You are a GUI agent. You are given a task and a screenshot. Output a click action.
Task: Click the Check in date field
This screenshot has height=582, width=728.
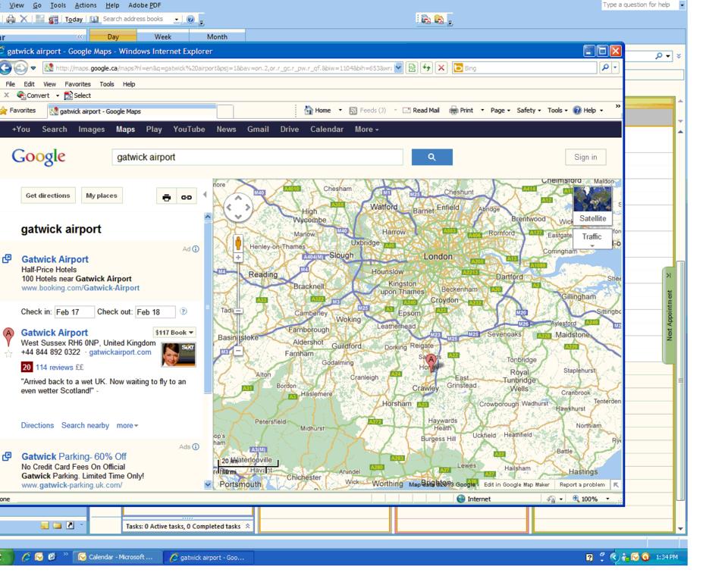click(74, 312)
